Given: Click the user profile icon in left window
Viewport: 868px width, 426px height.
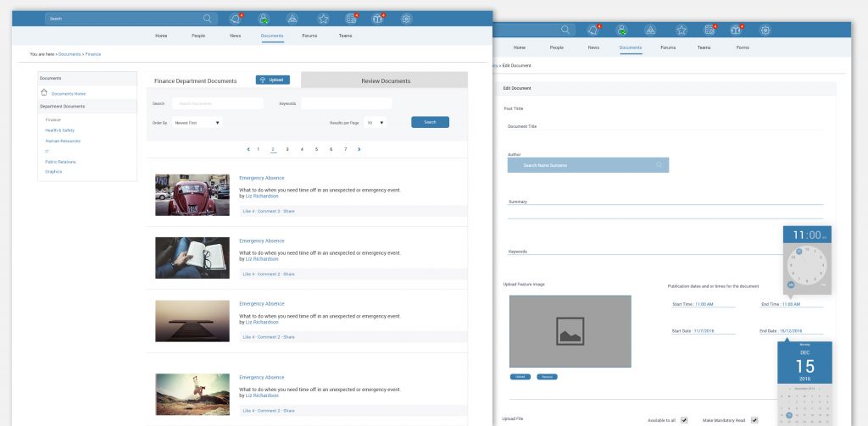Looking at the screenshot, I should point(264,19).
